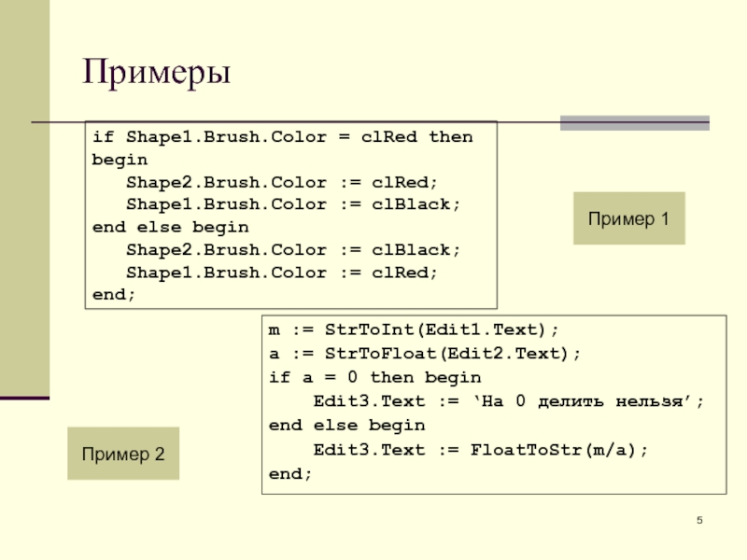Click the "begin" line in first code box

(114, 160)
